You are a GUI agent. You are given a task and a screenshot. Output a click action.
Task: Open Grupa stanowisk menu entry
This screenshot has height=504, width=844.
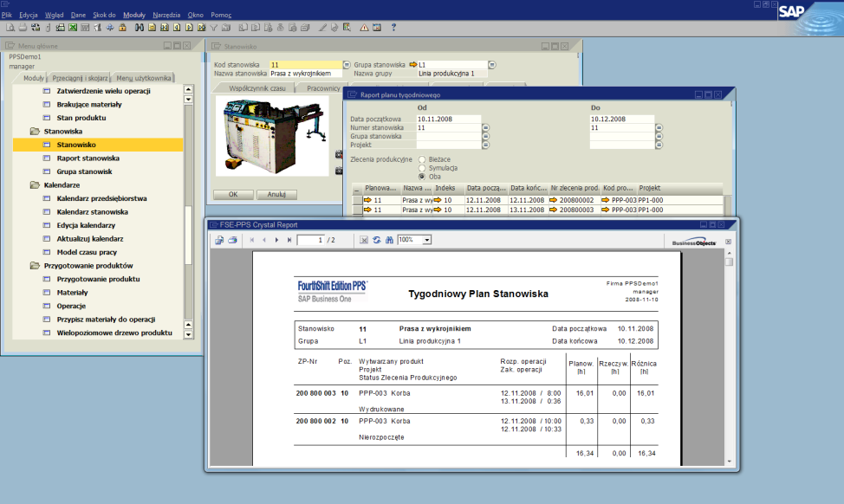tap(84, 171)
